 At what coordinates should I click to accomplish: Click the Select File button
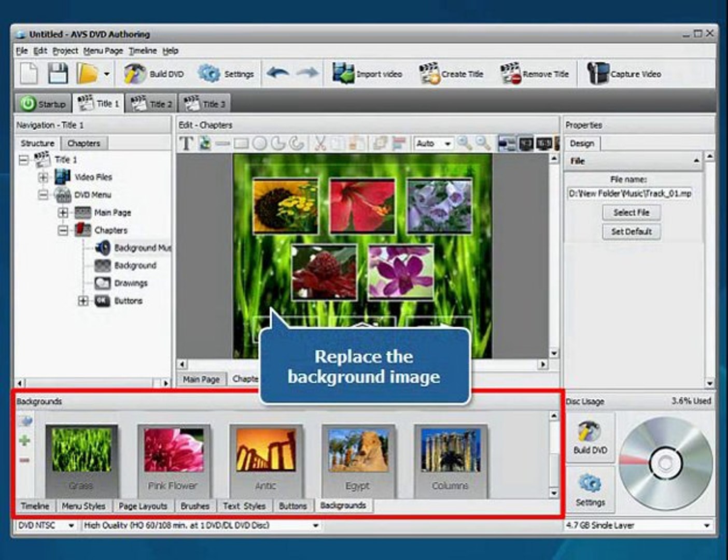pos(631,213)
